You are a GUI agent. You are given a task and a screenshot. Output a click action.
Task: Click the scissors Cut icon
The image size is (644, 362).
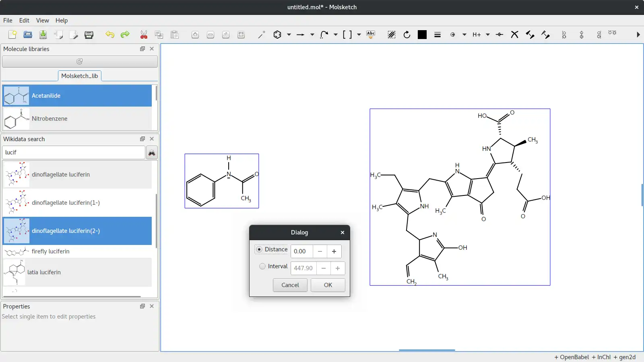tap(144, 35)
